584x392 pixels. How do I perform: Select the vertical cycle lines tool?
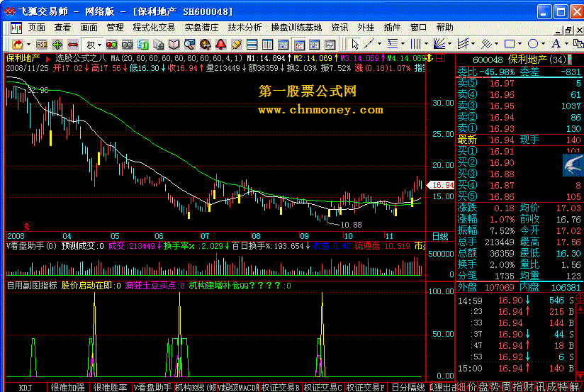click(415, 44)
